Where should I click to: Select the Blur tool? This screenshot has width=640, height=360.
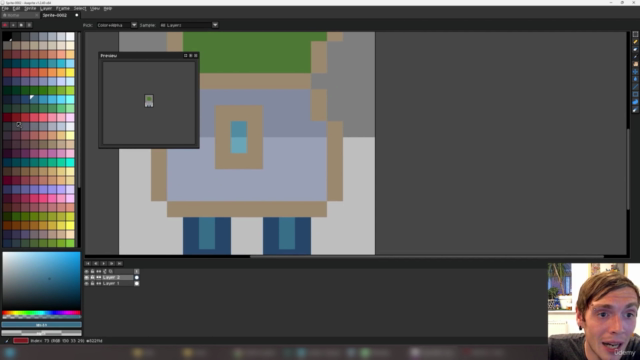(635, 109)
